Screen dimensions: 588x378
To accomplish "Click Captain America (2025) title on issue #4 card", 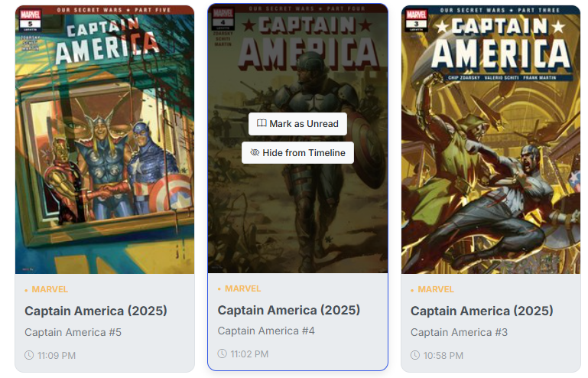I will point(288,310).
